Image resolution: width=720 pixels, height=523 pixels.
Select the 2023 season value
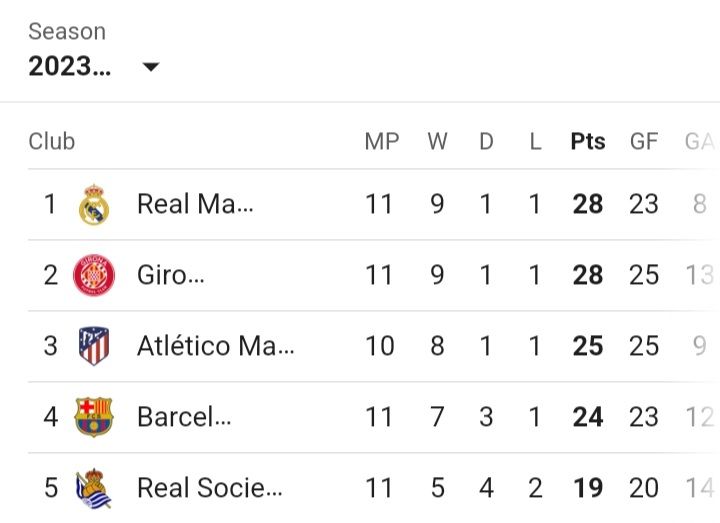tap(70, 66)
